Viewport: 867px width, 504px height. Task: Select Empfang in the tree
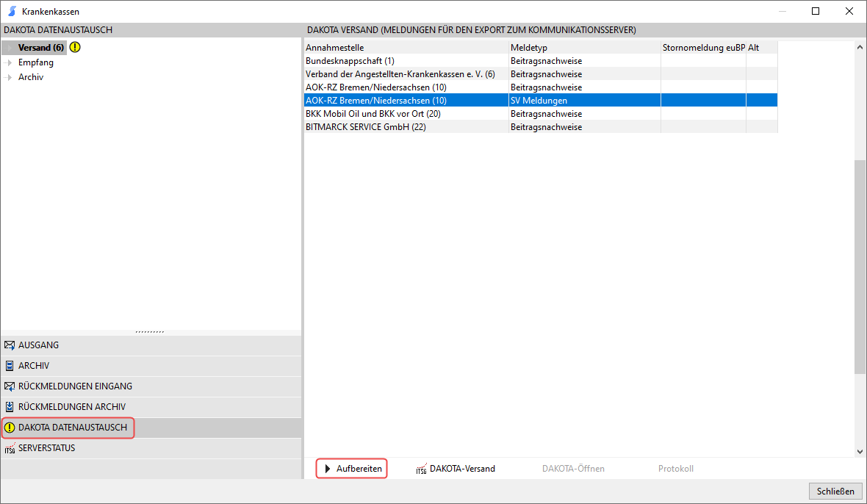[36, 62]
